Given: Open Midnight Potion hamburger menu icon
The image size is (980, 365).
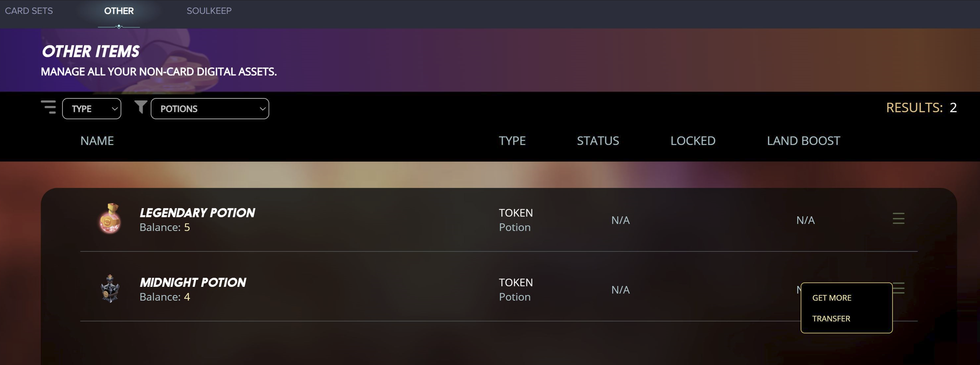Looking at the screenshot, I should point(899,288).
